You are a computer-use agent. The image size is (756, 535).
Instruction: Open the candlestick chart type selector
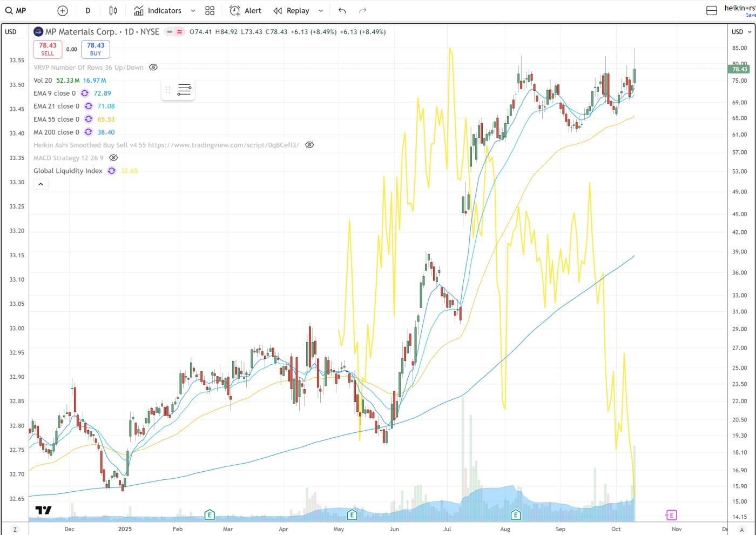(x=113, y=11)
